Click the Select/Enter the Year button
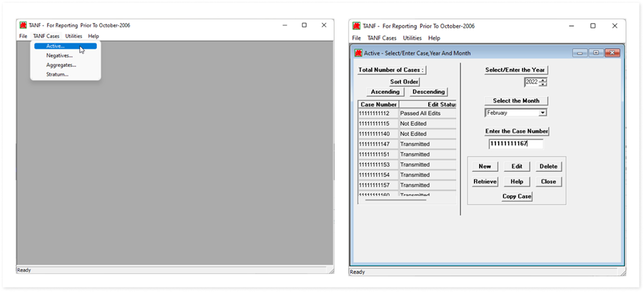The image size is (644, 292). tap(516, 70)
